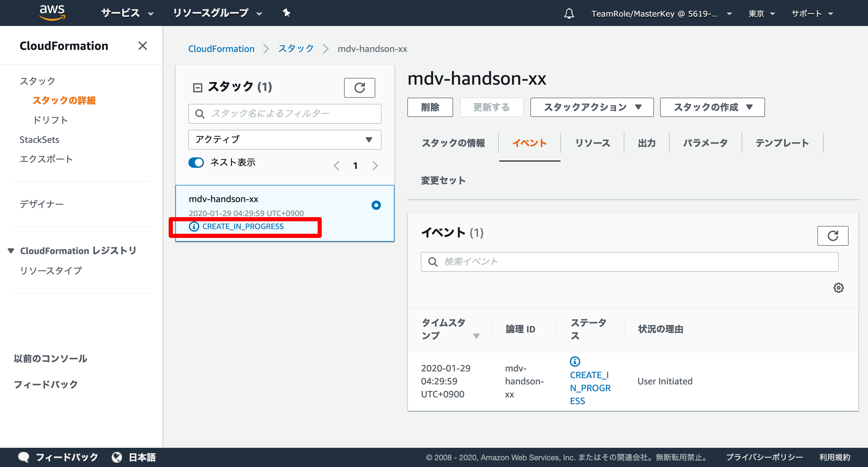Follow the CloudFormation breadcrumb link

221,49
